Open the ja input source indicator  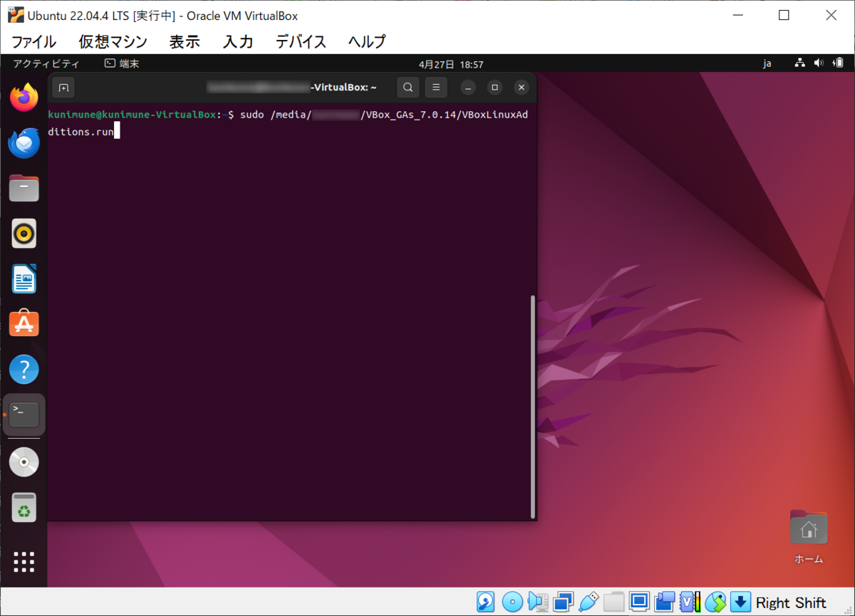point(767,64)
